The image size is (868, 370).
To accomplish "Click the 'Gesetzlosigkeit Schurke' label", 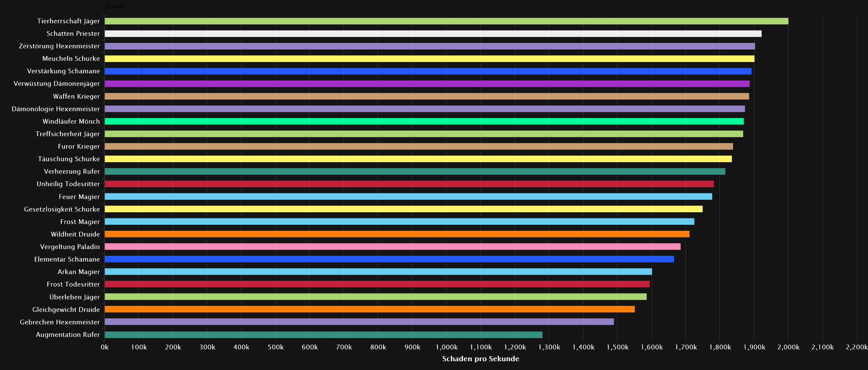I will pyautogui.click(x=62, y=209).
